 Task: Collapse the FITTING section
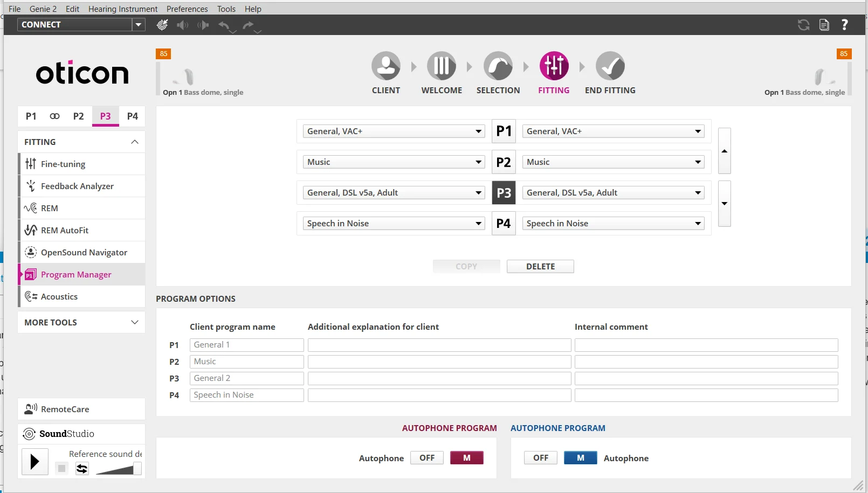pos(81,142)
